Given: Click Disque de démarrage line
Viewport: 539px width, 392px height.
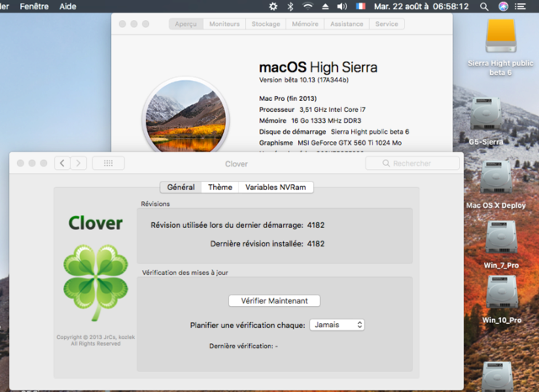Looking at the screenshot, I should pos(334,131).
